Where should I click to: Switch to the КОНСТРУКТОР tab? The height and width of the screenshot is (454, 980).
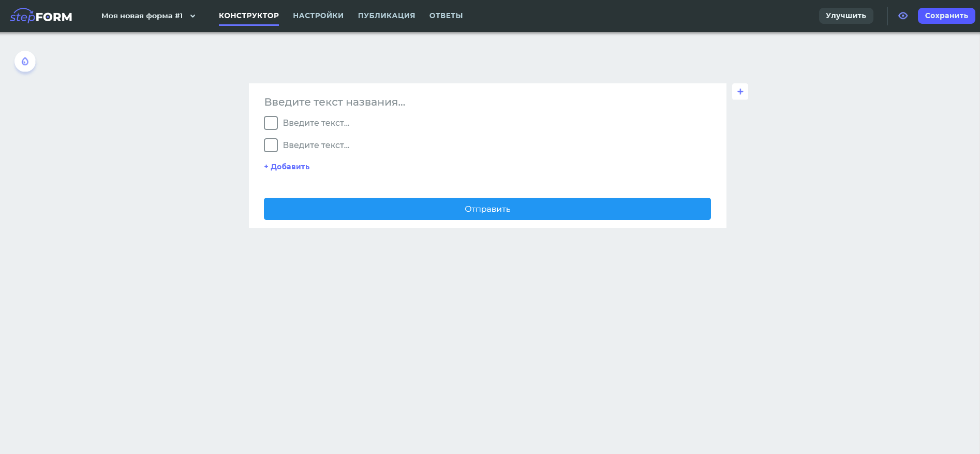248,16
